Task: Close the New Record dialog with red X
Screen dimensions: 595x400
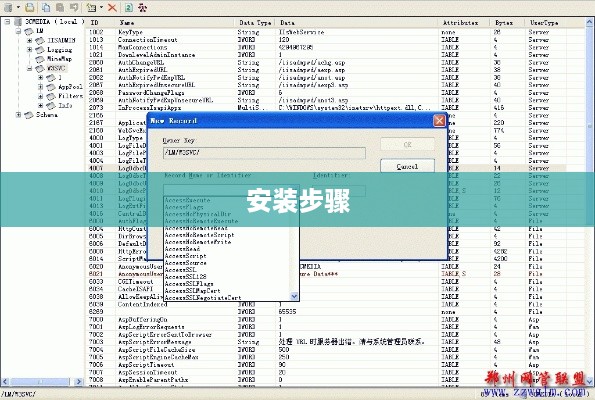Action: click(439, 121)
